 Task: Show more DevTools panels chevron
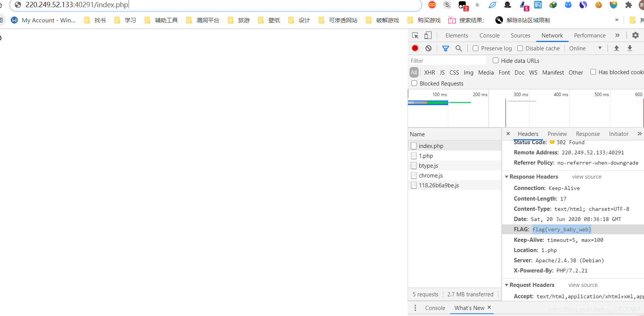click(617, 35)
